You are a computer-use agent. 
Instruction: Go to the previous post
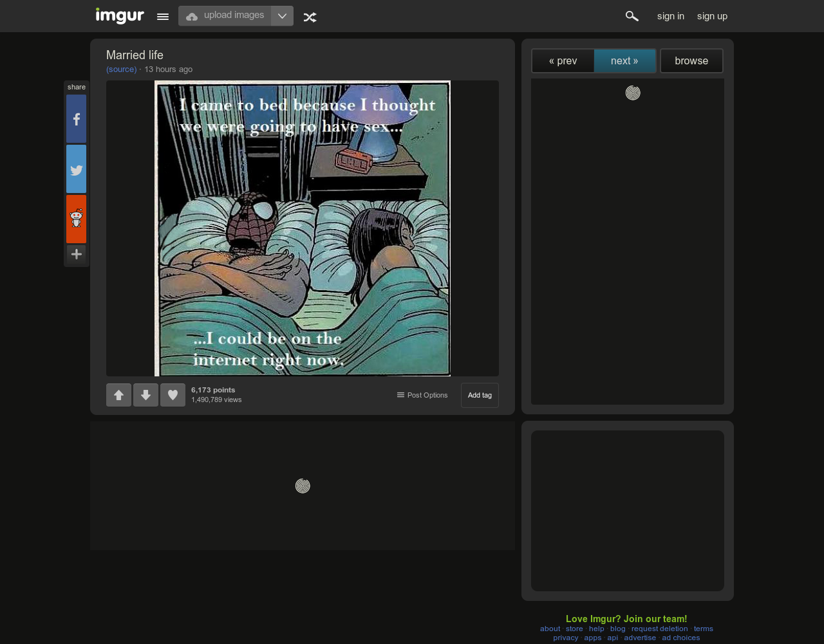pos(563,61)
